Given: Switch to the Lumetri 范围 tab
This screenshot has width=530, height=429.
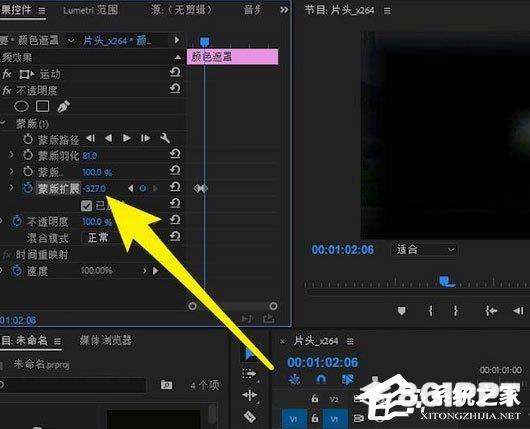Looking at the screenshot, I should [91, 10].
